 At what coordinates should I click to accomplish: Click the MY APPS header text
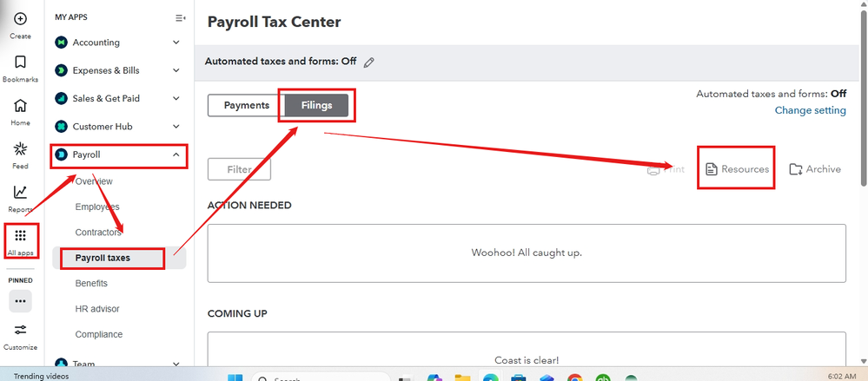click(x=71, y=17)
